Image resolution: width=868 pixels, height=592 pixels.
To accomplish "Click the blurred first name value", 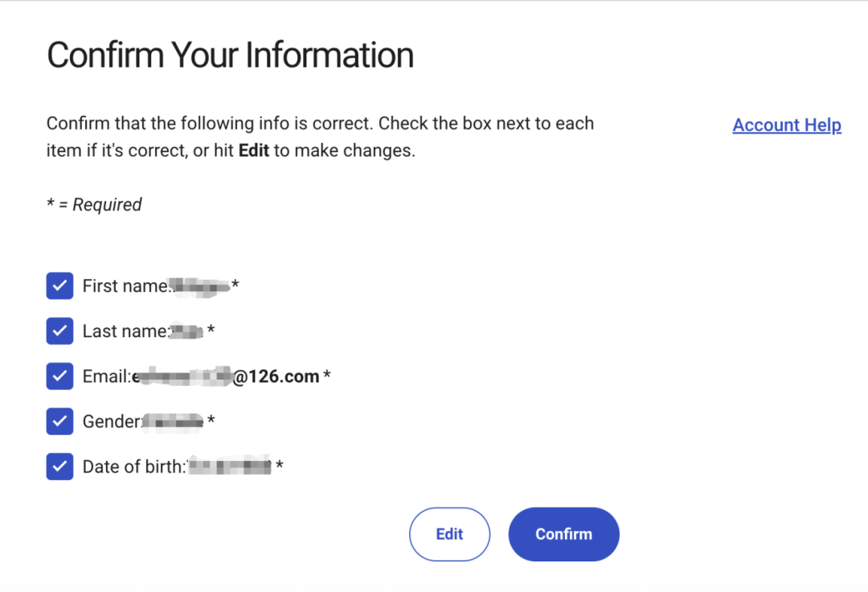I will coord(201,286).
